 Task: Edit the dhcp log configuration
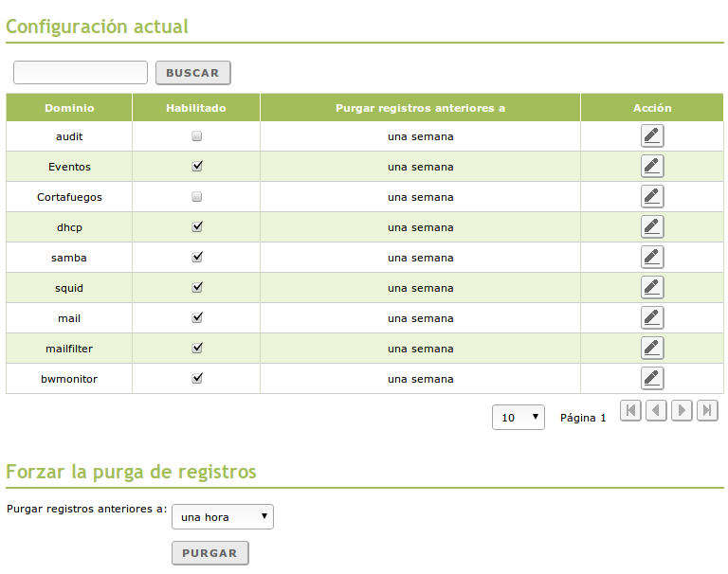pyautogui.click(x=652, y=227)
